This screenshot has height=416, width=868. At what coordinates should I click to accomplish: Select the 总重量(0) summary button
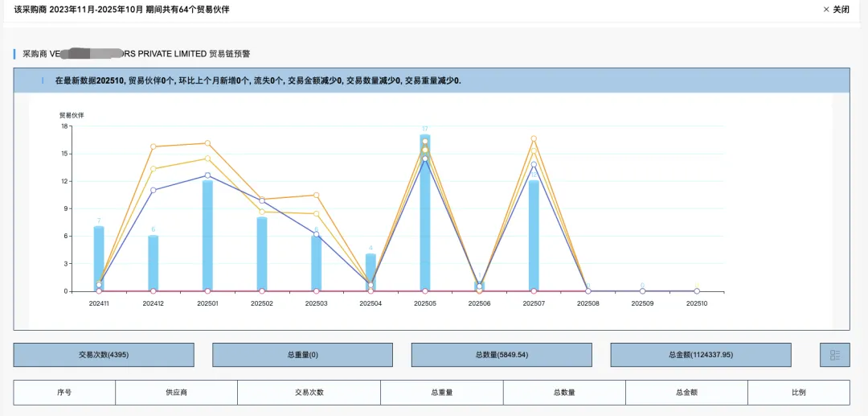[x=302, y=355]
